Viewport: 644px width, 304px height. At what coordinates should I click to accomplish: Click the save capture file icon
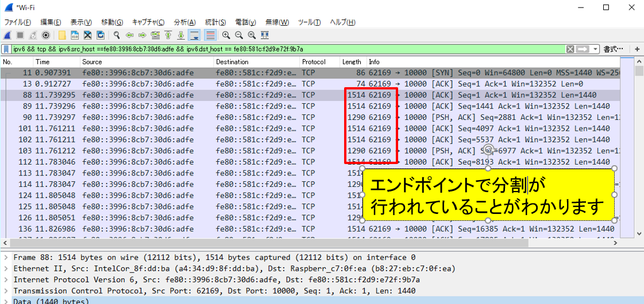coord(74,35)
